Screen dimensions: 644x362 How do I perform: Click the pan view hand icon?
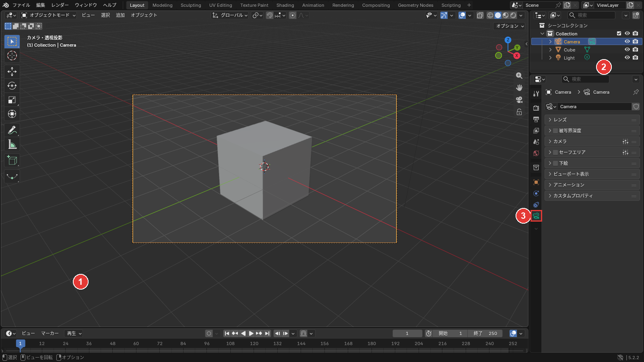point(519,88)
